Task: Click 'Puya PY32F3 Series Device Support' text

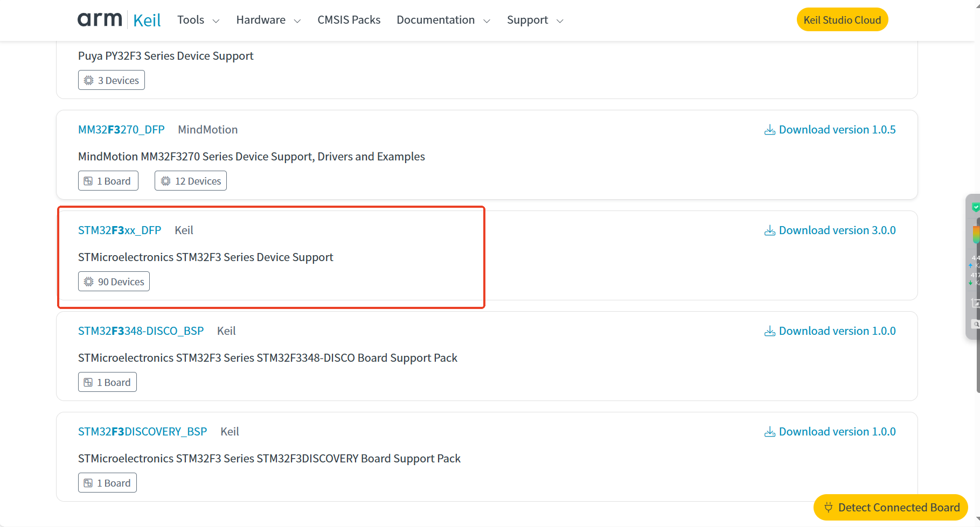Action: point(166,56)
